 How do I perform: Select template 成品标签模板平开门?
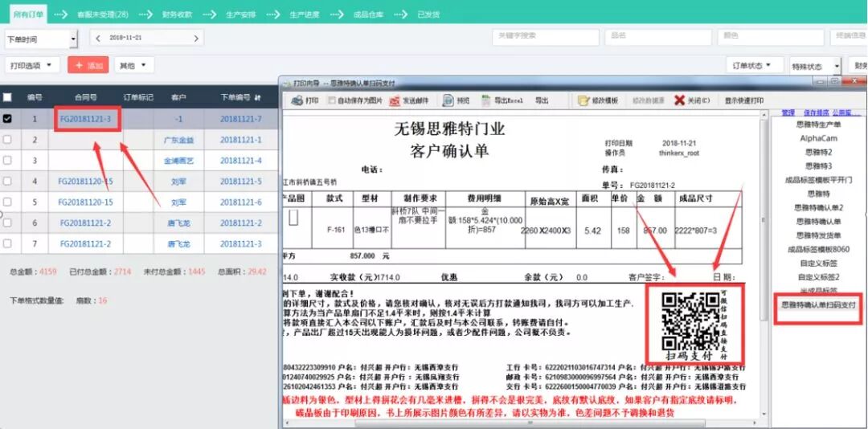[818, 180]
